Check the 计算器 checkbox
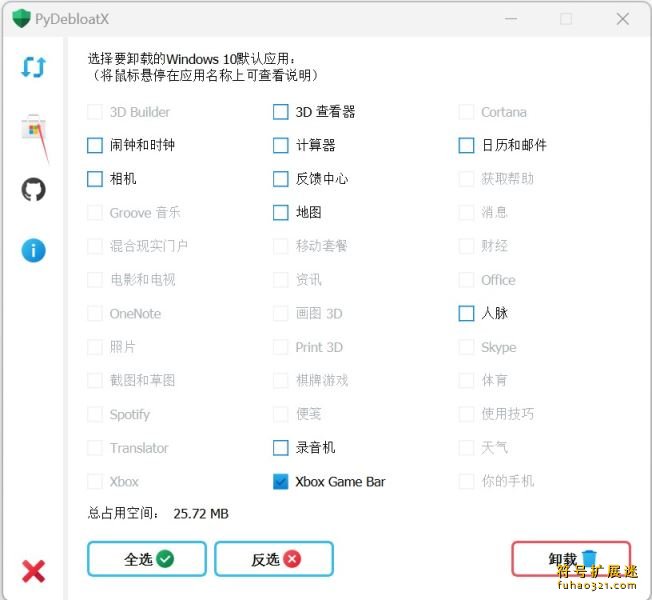This screenshot has width=652, height=600. [280, 145]
